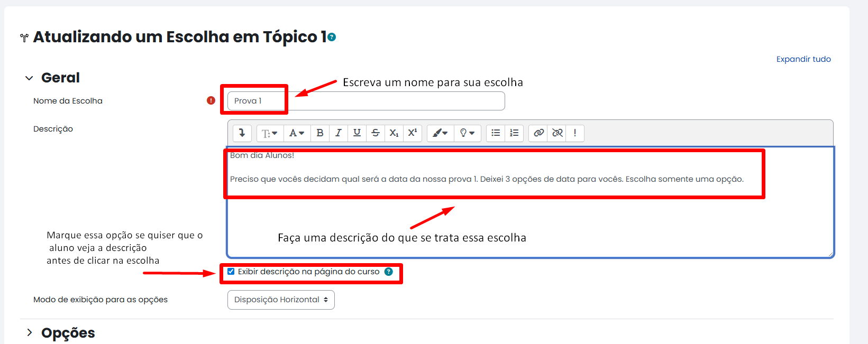Click Expandir tudo link
868x344 pixels.
[x=803, y=59]
